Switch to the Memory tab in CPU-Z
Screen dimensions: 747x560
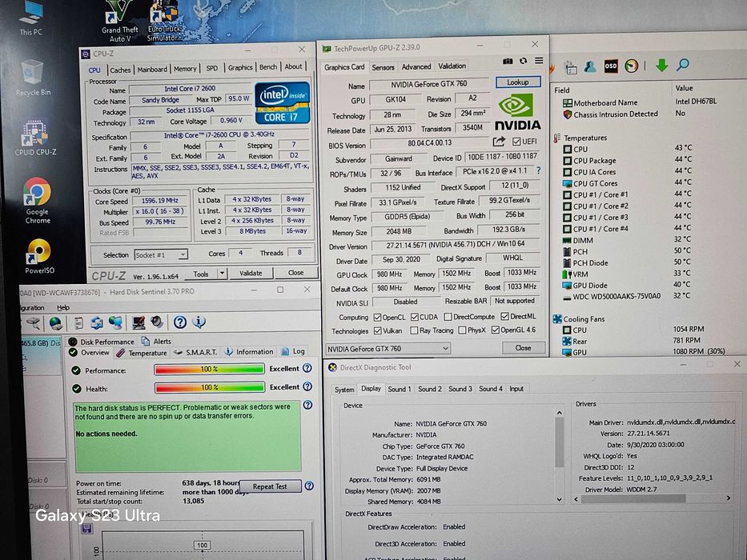(x=185, y=69)
